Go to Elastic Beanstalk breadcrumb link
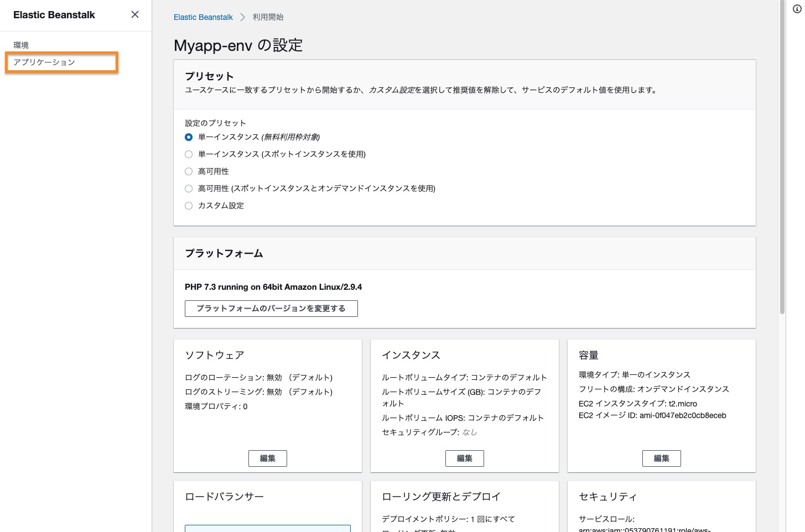Image resolution: width=805 pixels, height=532 pixels. tap(203, 17)
